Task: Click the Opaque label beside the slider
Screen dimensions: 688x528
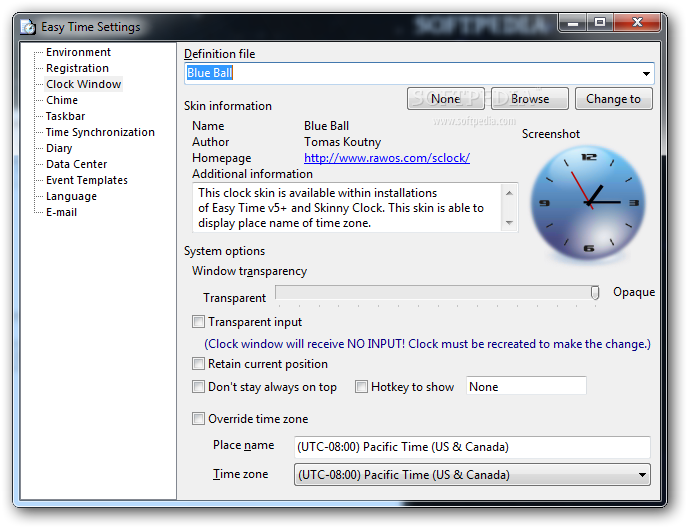Action: pyautogui.click(x=634, y=292)
